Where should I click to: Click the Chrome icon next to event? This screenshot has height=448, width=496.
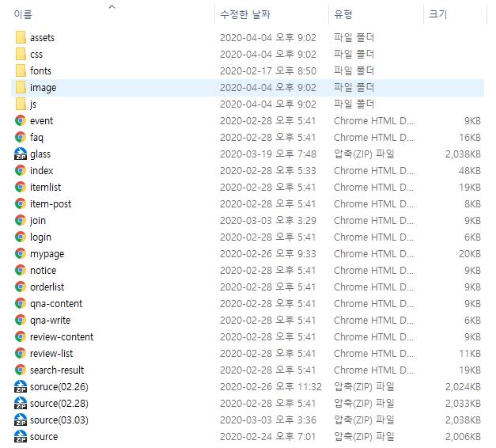point(21,120)
